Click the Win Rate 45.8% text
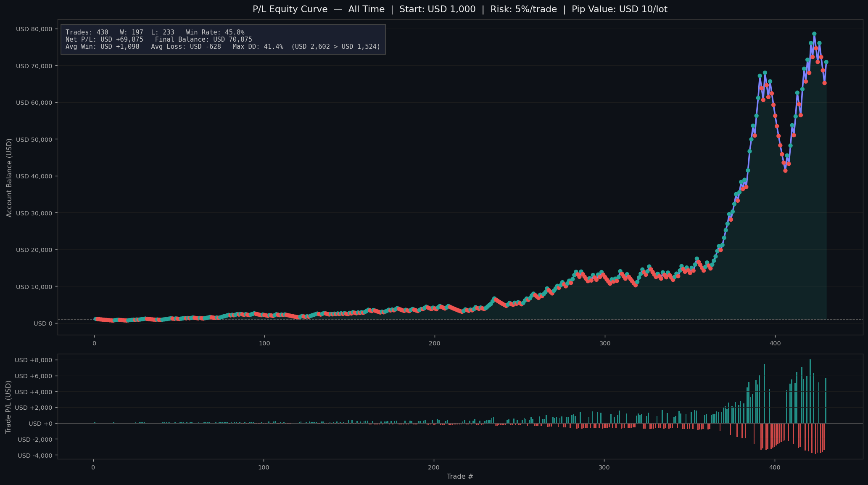868x485 pixels. 215,32
